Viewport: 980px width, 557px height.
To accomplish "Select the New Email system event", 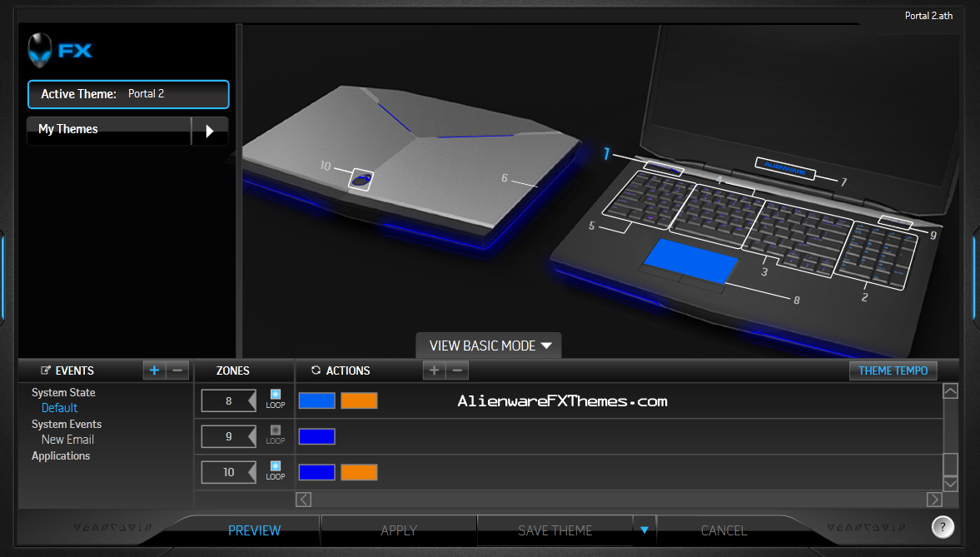I will 67,440.
